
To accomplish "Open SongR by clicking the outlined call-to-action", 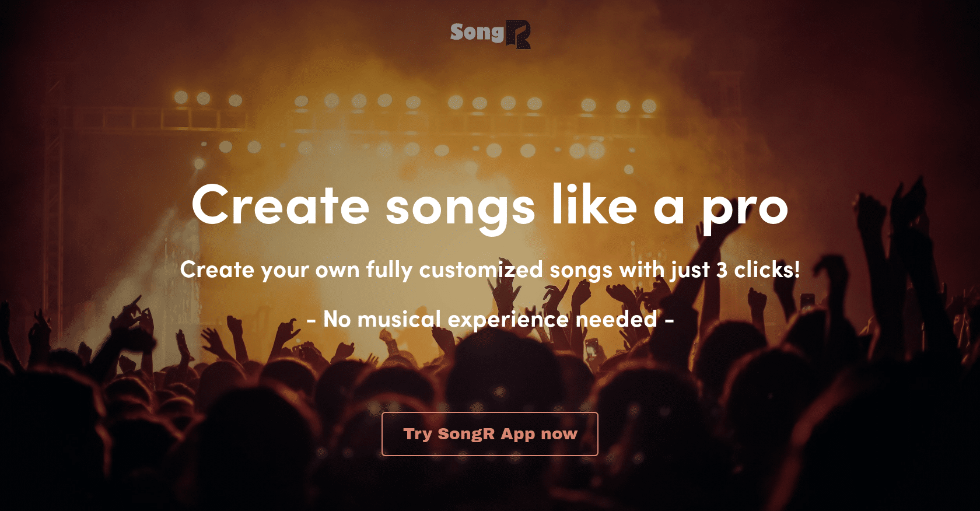I will point(490,433).
